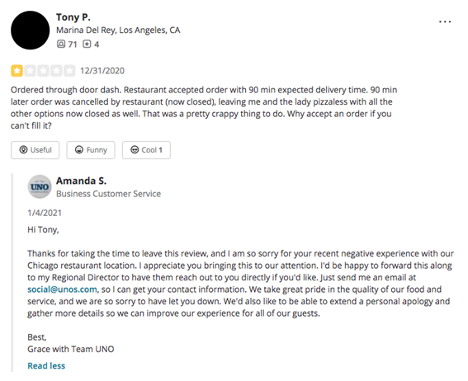
Task: Click the friends count icon showing 71
Action: tap(61, 44)
